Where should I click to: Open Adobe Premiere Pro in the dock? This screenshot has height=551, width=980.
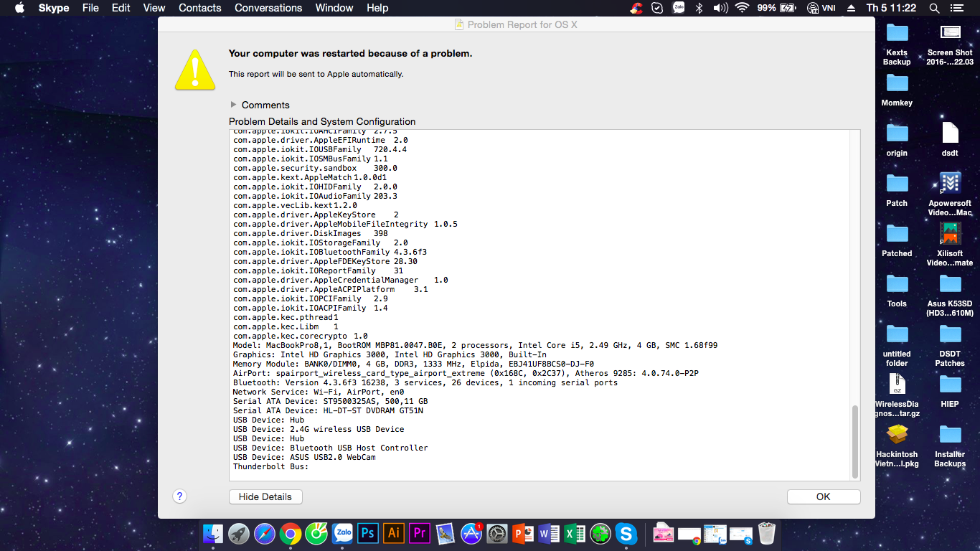click(420, 533)
